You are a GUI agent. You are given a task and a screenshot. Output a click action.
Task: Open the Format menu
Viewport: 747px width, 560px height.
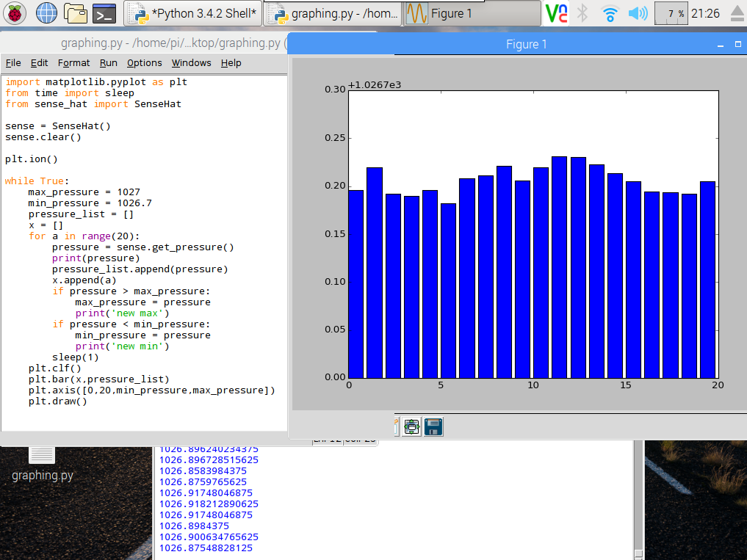tap(73, 63)
